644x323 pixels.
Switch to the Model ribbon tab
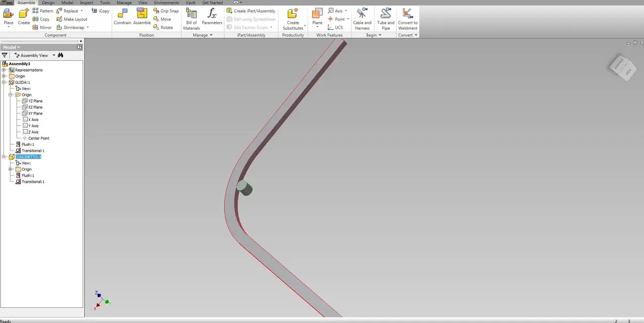coord(67,3)
